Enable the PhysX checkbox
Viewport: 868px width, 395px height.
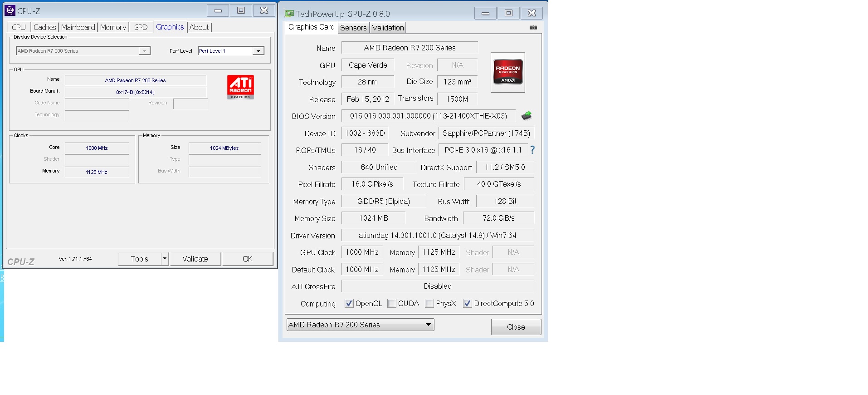(429, 303)
